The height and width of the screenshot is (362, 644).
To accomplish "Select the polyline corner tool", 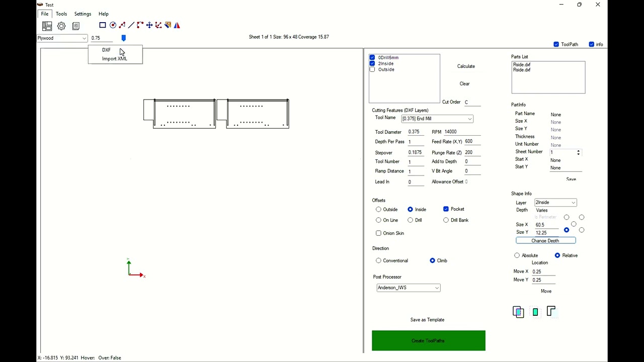I will (x=140, y=25).
